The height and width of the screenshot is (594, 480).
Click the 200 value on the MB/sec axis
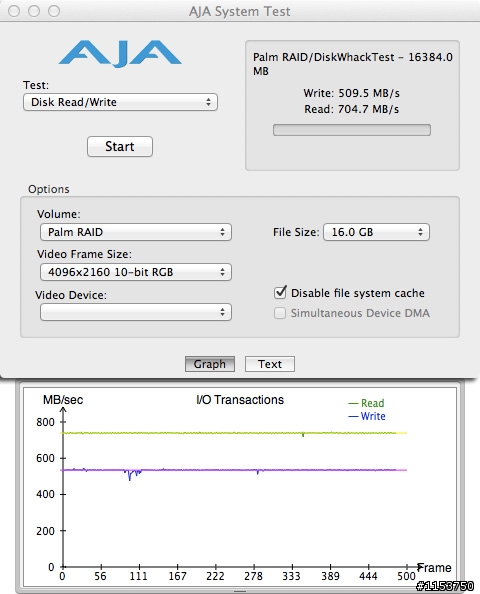pyautogui.click(x=45, y=531)
